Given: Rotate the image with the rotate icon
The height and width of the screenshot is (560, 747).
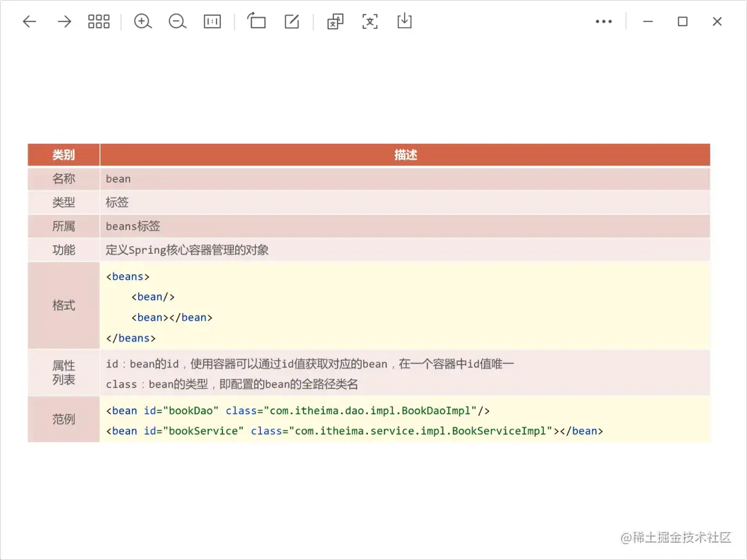Looking at the screenshot, I should (x=257, y=21).
